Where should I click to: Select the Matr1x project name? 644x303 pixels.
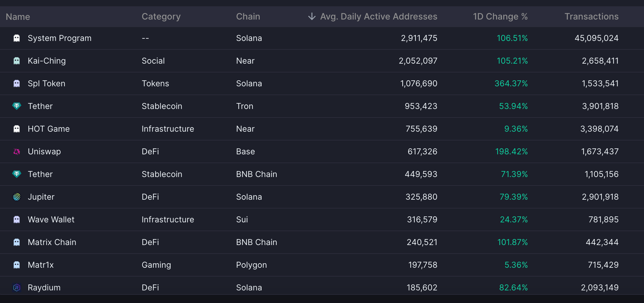tap(41, 265)
